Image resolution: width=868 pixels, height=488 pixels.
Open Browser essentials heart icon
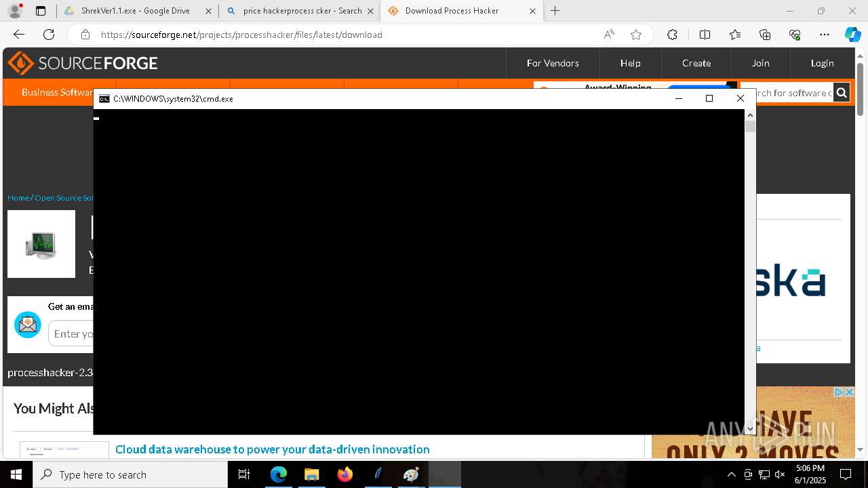click(795, 35)
